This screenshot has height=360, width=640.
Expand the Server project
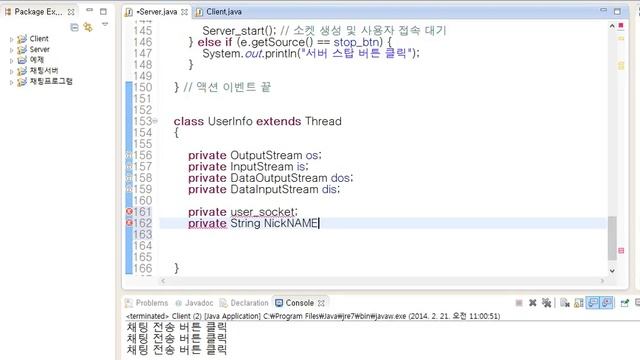pyautogui.click(x=11, y=50)
